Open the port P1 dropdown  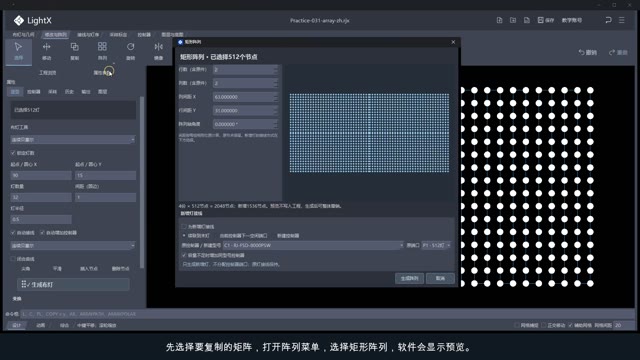point(436,245)
